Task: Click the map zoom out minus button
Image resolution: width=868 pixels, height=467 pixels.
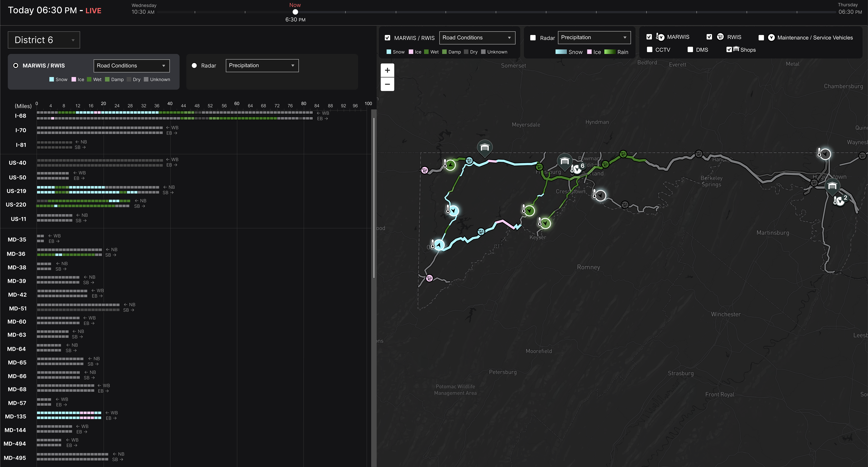Action: (387, 84)
